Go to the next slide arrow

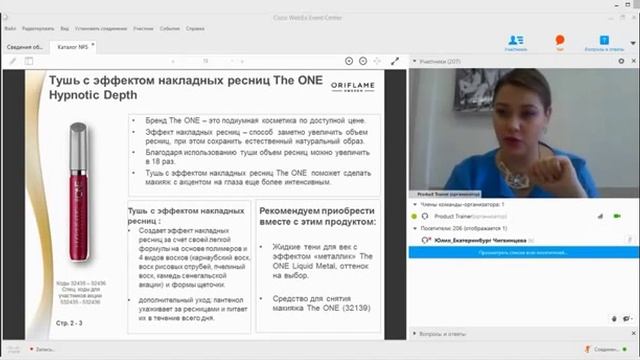(242, 61)
